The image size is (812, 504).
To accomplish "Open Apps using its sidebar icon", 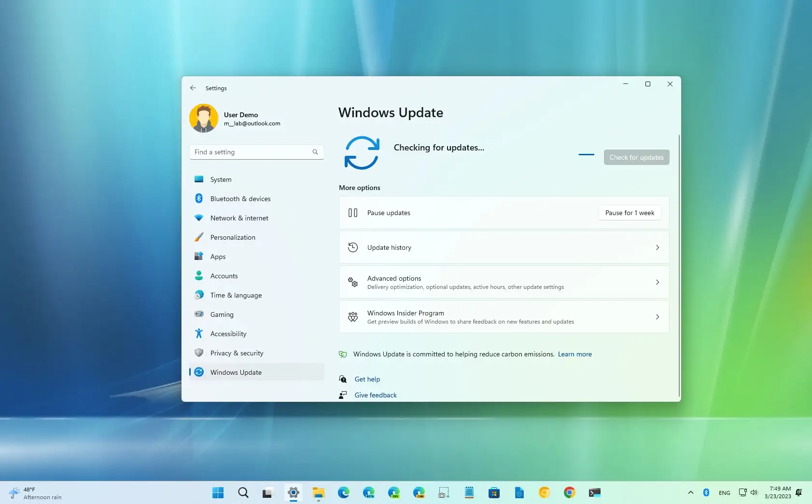I will pos(199,257).
